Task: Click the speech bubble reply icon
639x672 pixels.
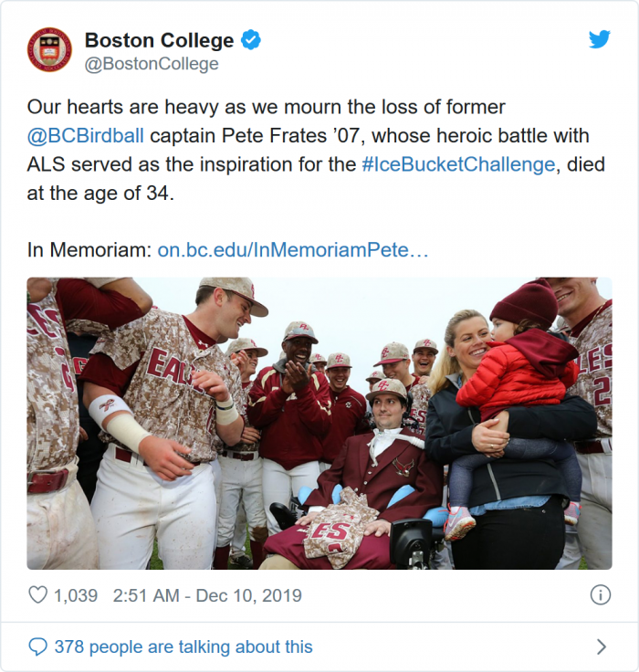Action: (37, 647)
